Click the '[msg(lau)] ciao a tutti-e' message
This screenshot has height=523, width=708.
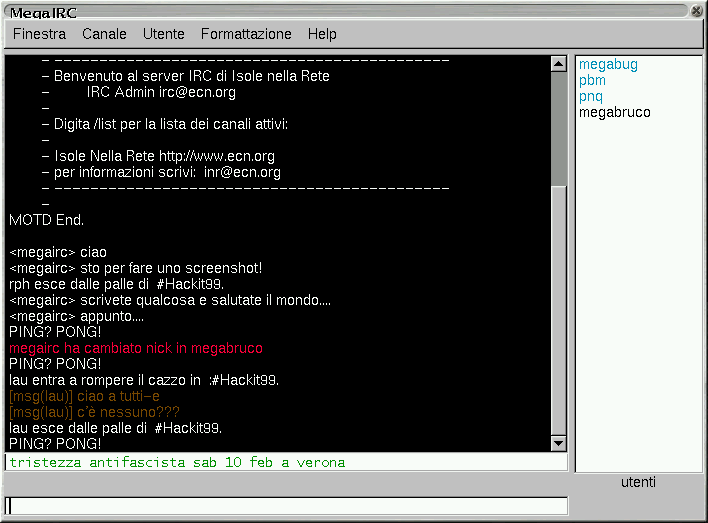pyautogui.click(x=84, y=396)
